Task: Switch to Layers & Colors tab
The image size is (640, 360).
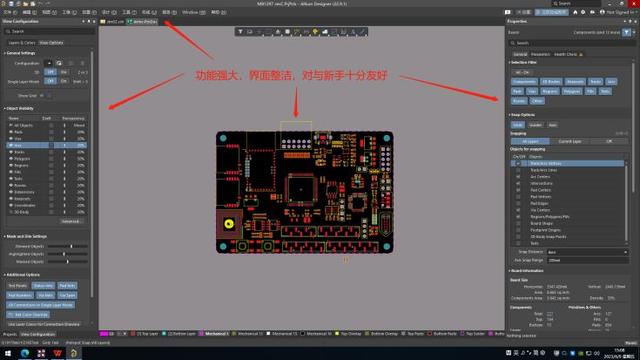Action: coord(22,42)
